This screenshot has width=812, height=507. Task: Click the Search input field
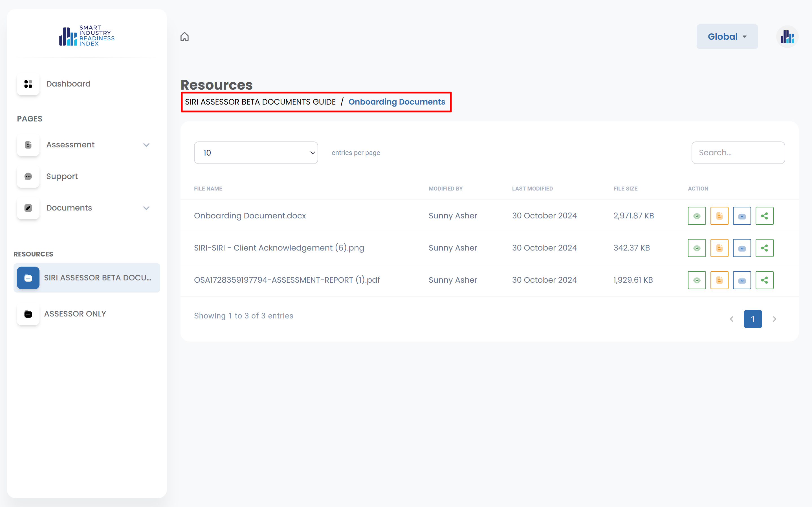(738, 153)
